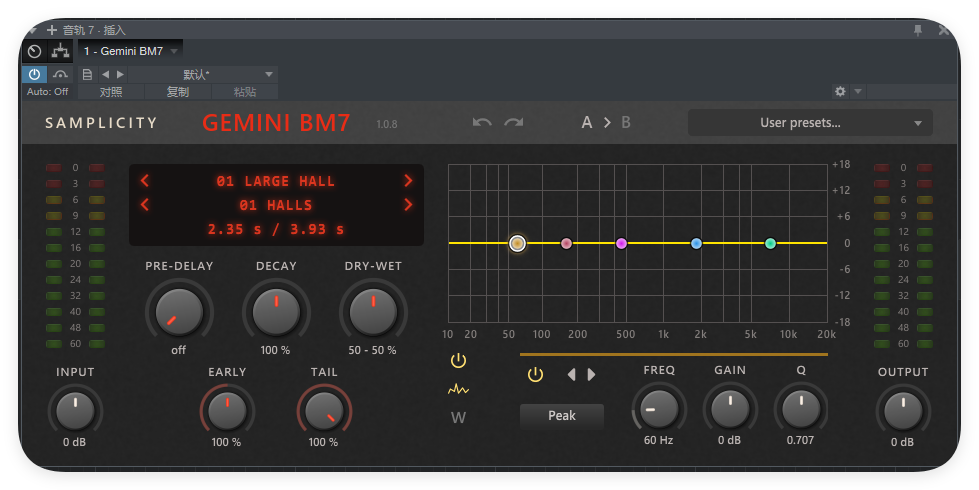
Task: Select next reverb program right of LARGE HALL
Action: pos(408,181)
